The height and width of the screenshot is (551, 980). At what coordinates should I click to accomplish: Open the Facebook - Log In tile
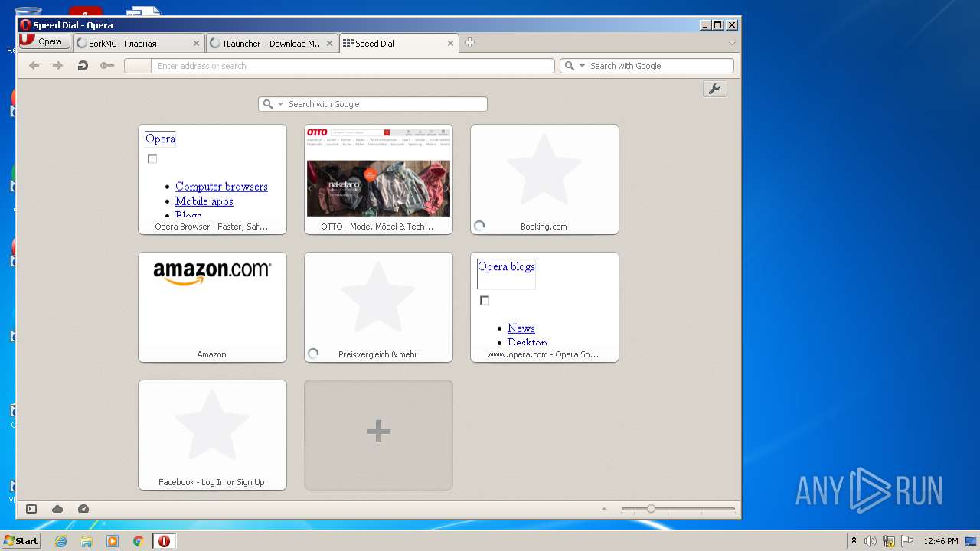click(x=212, y=435)
